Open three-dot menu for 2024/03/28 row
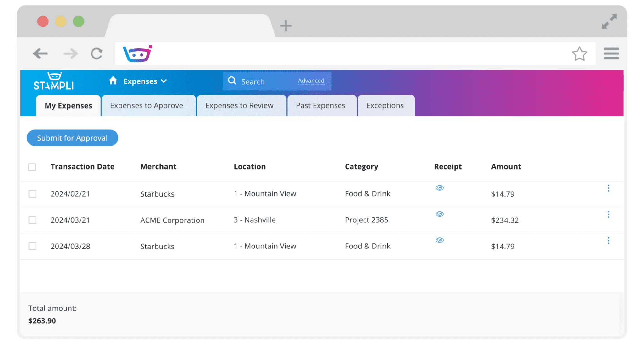This screenshot has height=345, width=644. [608, 241]
